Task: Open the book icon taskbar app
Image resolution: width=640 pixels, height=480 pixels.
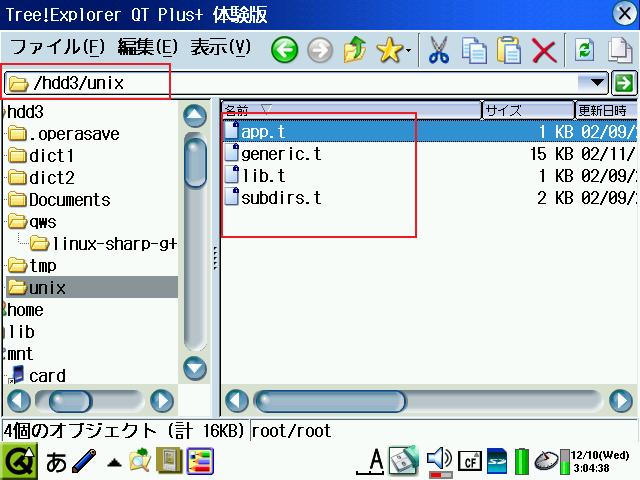Action: tap(169, 461)
